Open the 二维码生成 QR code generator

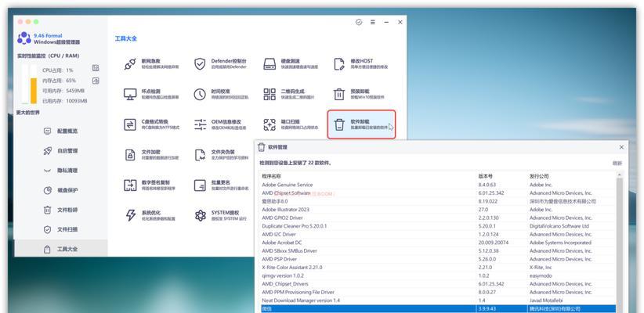[x=291, y=95]
